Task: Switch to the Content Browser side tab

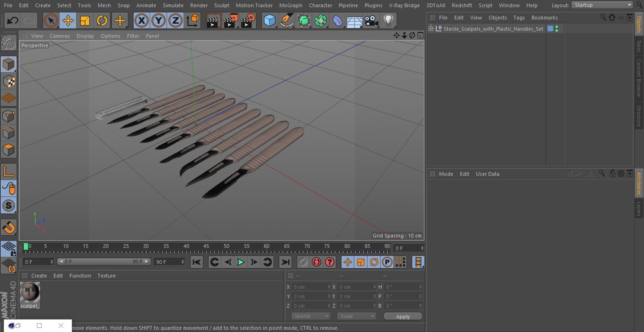Action: [x=639, y=78]
